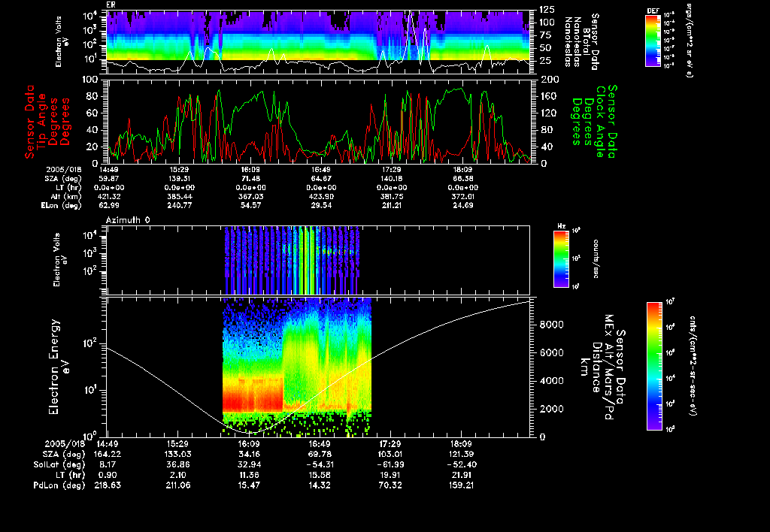Image resolution: width=770 pixels, height=532 pixels.
Task: Click the 'BTotal' axis label
Action: pos(587,42)
